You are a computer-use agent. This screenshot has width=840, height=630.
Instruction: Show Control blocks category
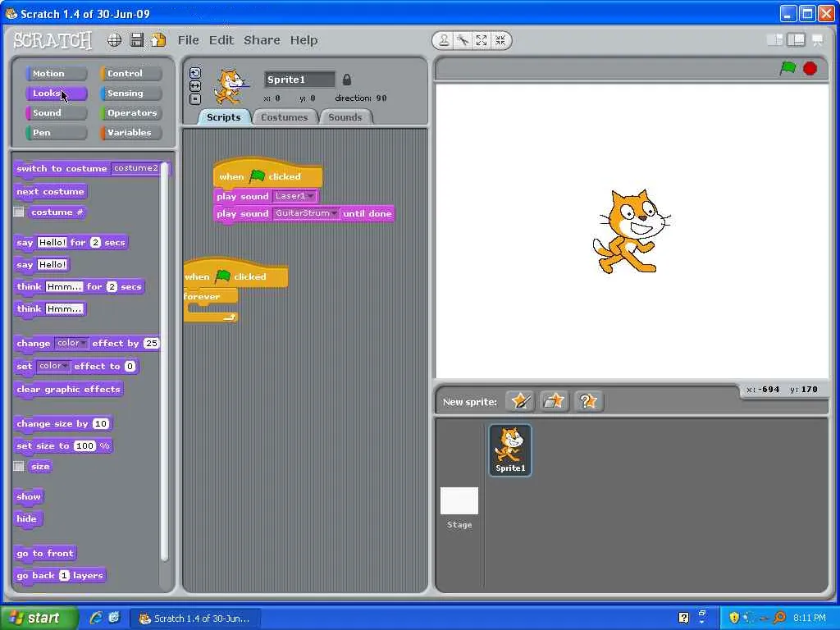130,73
